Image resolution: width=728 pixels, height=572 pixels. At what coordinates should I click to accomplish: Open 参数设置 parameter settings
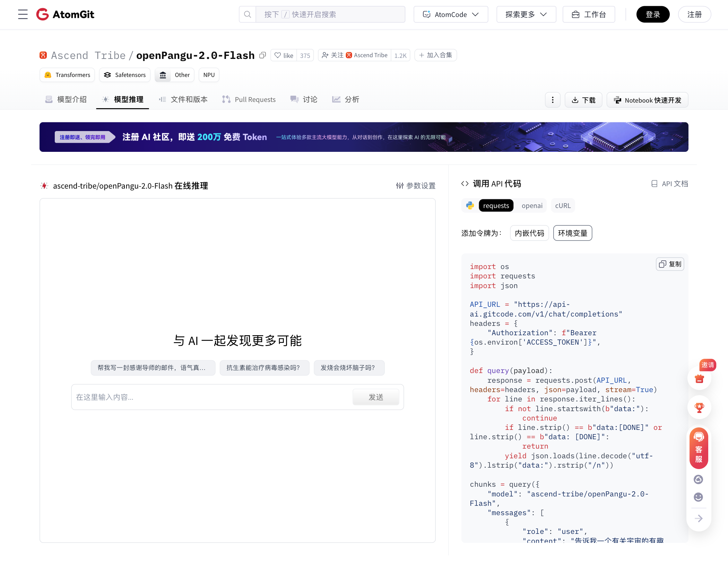416,186
